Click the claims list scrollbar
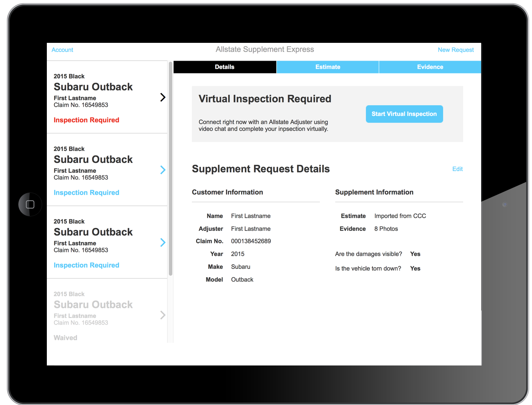 point(171,168)
